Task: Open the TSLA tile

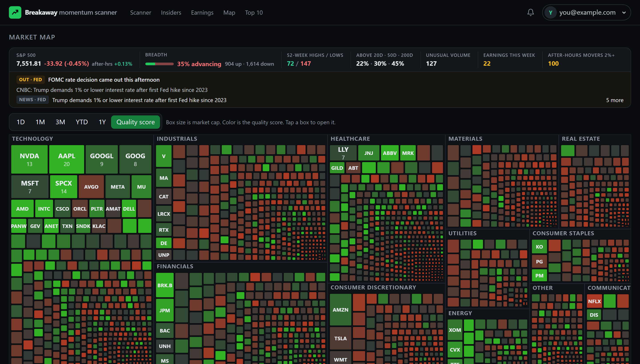Action: [340, 338]
